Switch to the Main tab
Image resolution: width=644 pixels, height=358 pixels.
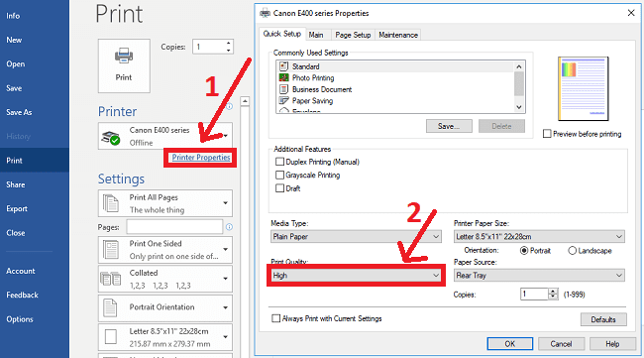(x=316, y=35)
